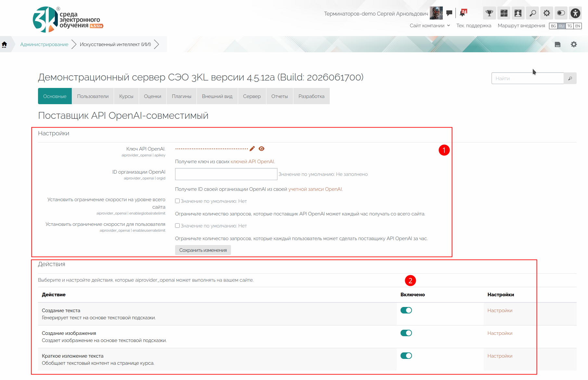Disable the Краткое изложение текста toggle

pos(406,356)
